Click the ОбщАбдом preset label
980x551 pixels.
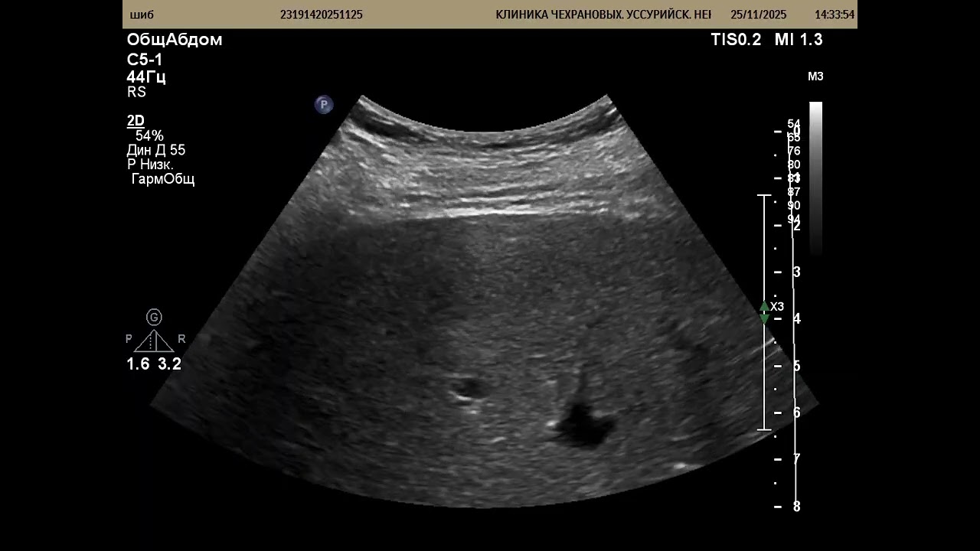point(175,40)
